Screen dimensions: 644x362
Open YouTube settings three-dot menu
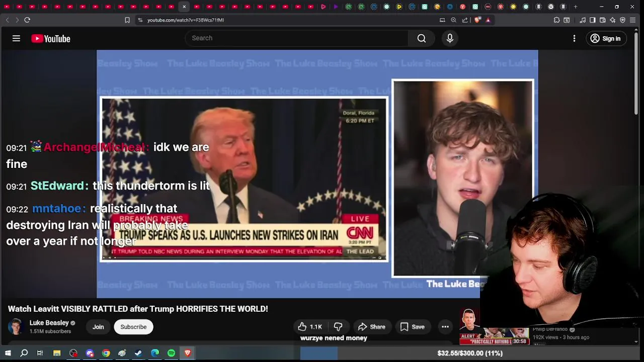[x=574, y=38]
